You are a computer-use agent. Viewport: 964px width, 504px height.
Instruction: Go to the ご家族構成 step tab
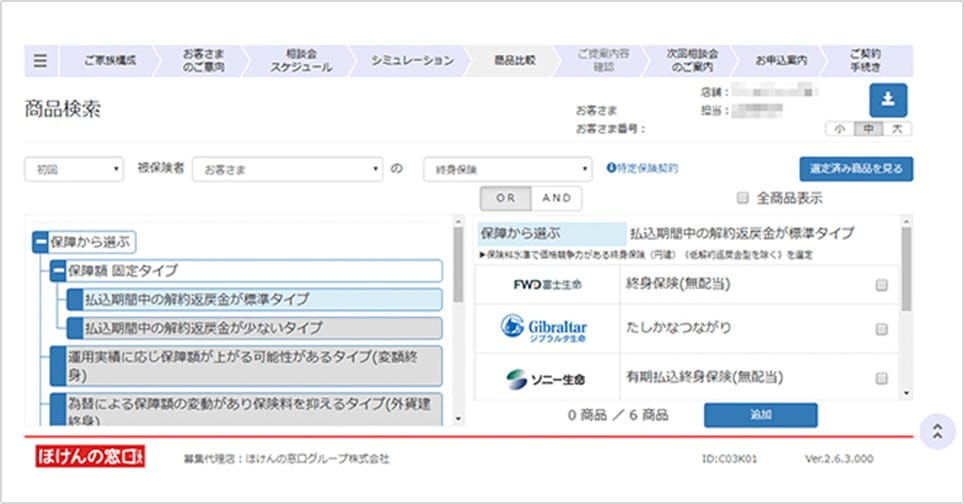(110, 60)
